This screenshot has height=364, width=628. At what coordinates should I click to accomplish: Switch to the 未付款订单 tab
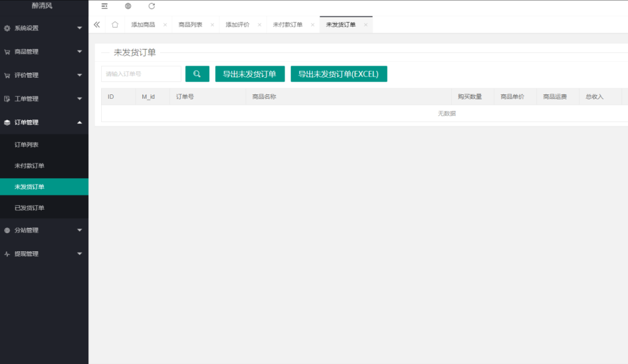click(x=288, y=25)
